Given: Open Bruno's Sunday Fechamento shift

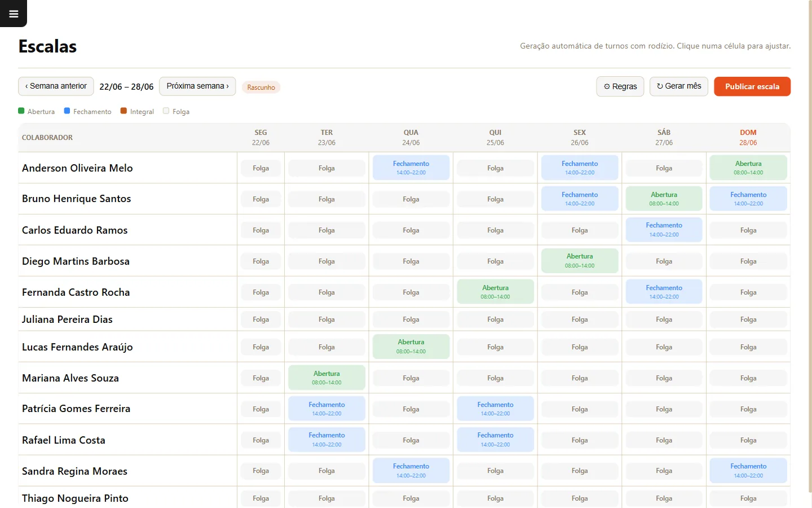Looking at the screenshot, I should click(x=748, y=199).
